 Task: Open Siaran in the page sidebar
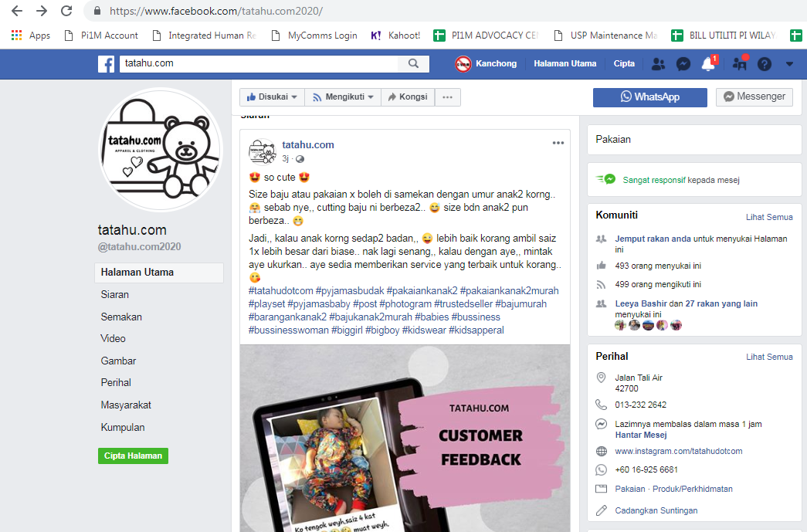point(115,295)
